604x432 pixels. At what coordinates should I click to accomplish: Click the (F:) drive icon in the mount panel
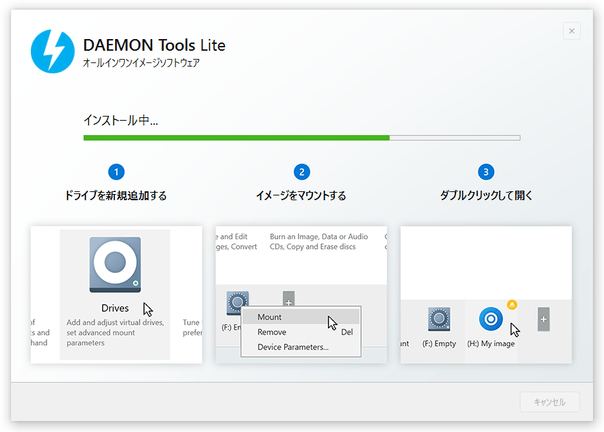click(238, 303)
